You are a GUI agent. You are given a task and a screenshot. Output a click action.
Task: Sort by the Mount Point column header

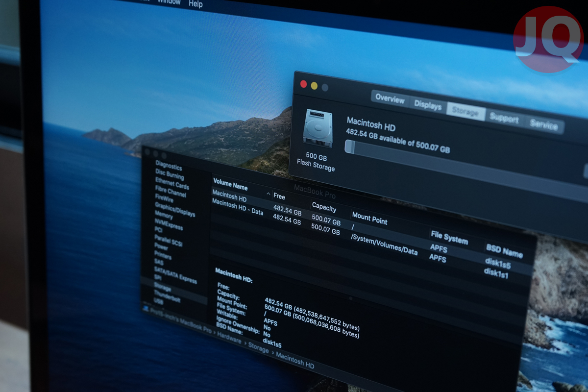pos(369,218)
